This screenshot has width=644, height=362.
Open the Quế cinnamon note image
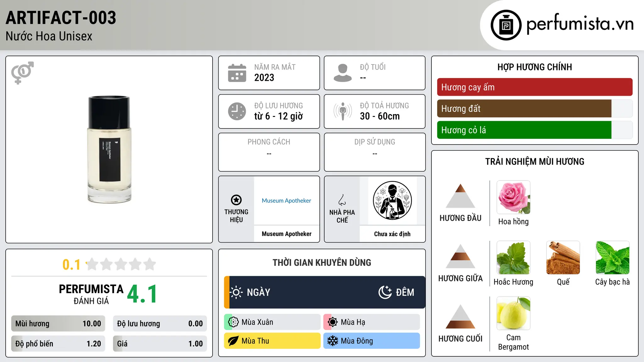[563, 258]
